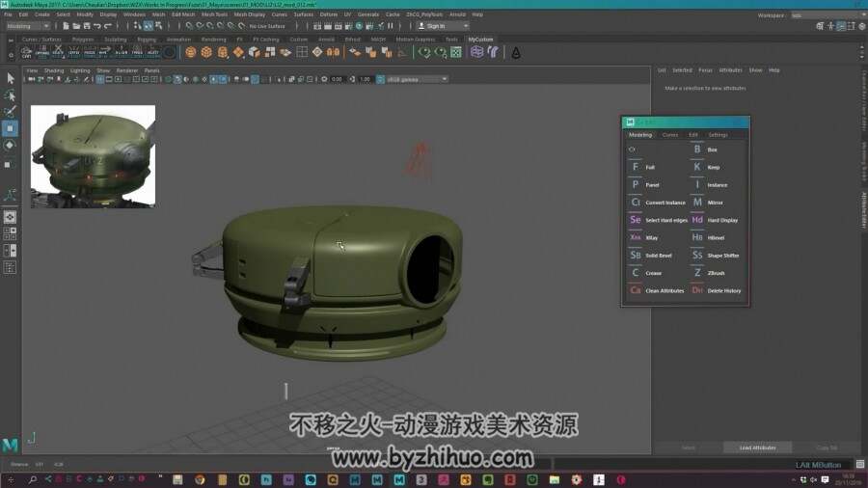Click the Open Scene folder icon
Viewport: 868px width, 488px height.
tap(76, 26)
